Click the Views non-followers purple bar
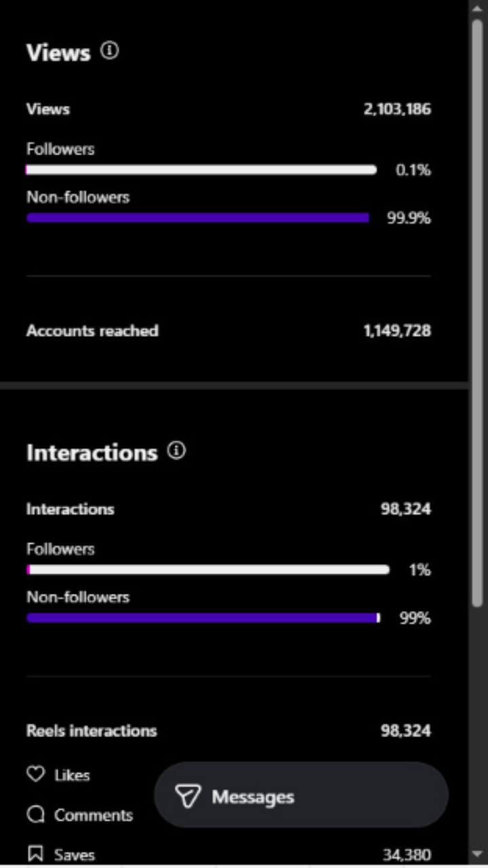Image resolution: width=488 pixels, height=868 pixels. 198,218
